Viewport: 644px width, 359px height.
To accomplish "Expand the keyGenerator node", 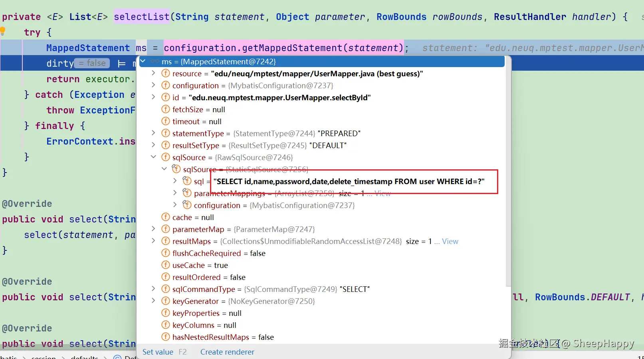I will click(x=153, y=301).
